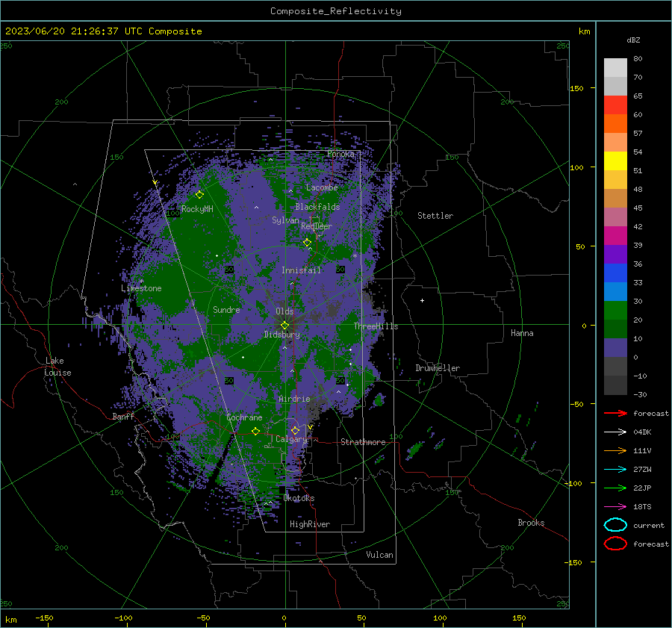Click the Calgary city label
Image resolution: width=672 pixels, height=628 pixels.
(291, 439)
